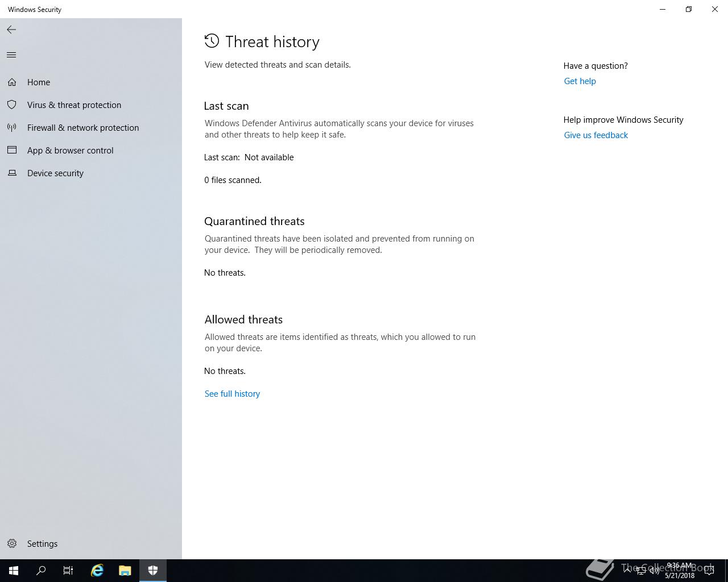728x582 pixels.
Task: Click the volume speaker tray icon
Action: click(x=655, y=571)
